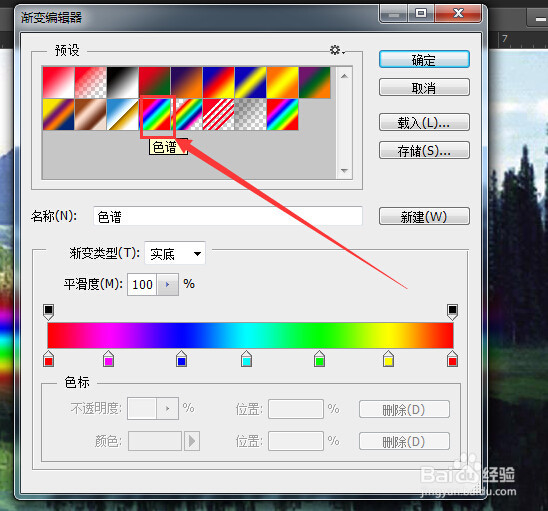The height and width of the screenshot is (511, 548).
Task: Click the 平滑度 value field 100
Action: (x=142, y=285)
